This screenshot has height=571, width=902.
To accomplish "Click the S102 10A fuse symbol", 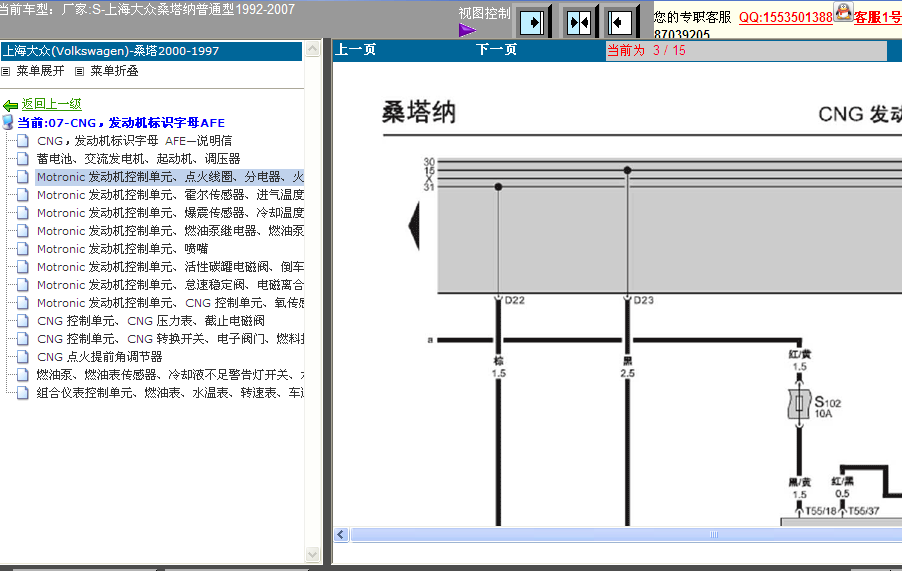I will point(799,404).
